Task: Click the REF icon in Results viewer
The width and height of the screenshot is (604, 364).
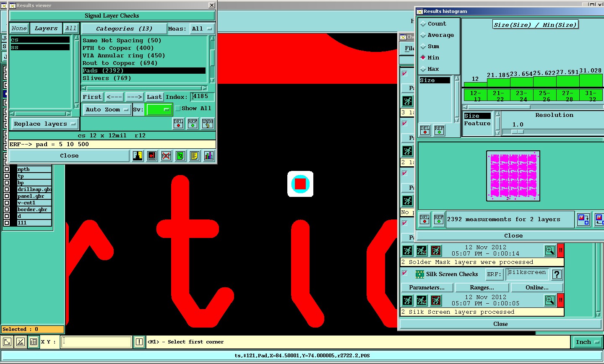Action: click(x=193, y=124)
